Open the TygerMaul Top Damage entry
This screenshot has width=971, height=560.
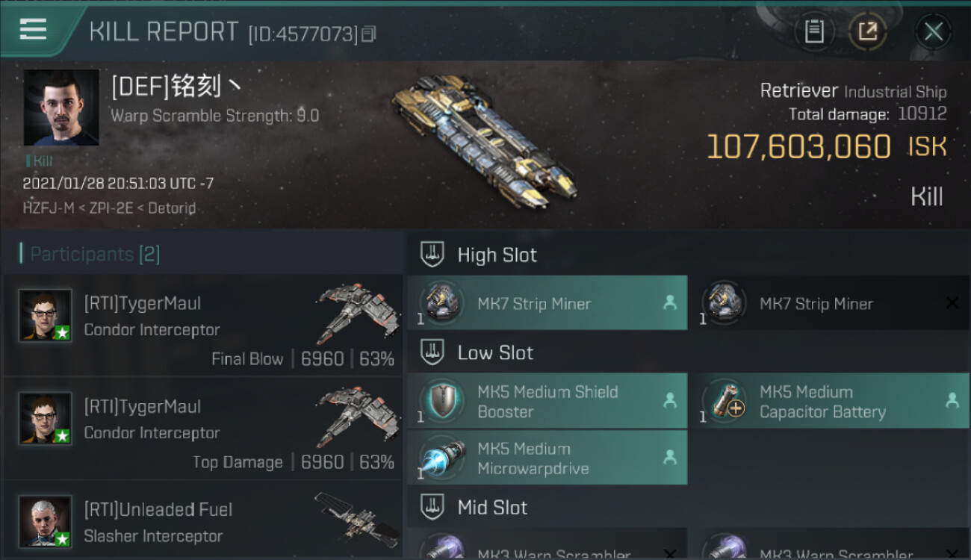[203, 429]
